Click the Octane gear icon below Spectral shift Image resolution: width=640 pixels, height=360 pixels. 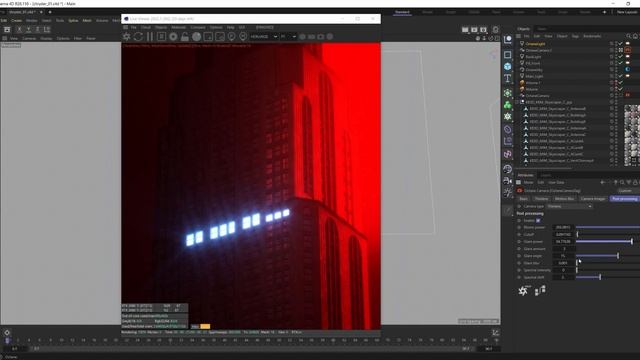[x=523, y=291]
